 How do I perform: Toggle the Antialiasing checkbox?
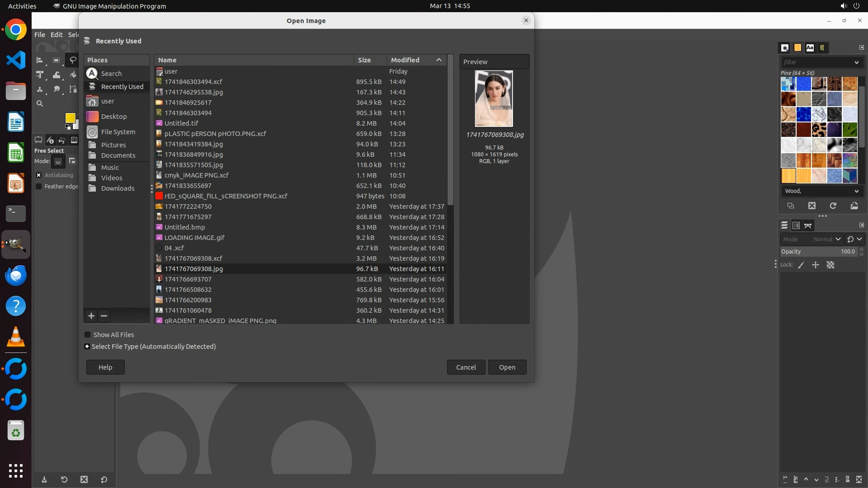39,175
